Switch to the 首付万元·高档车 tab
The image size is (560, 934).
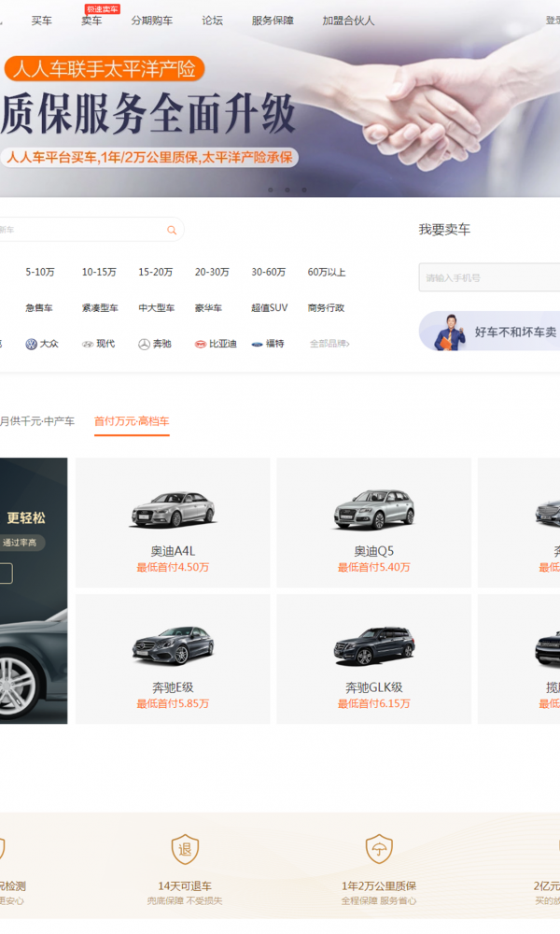pyautogui.click(x=132, y=421)
